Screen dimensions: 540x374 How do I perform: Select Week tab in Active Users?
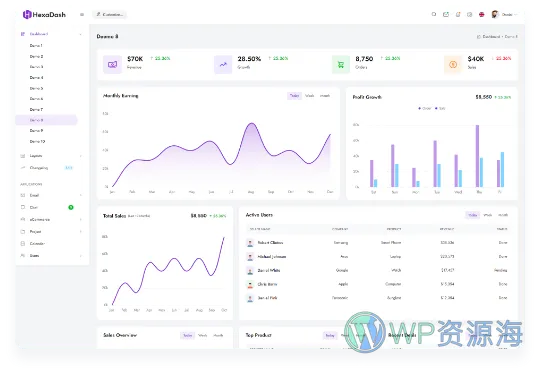[x=488, y=215]
